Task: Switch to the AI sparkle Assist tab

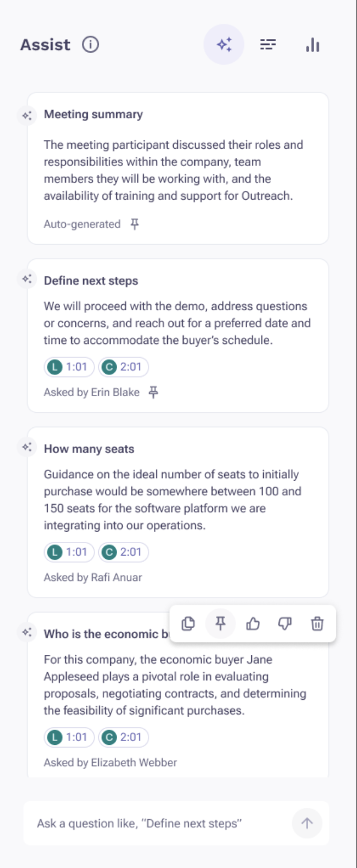Action: click(224, 44)
